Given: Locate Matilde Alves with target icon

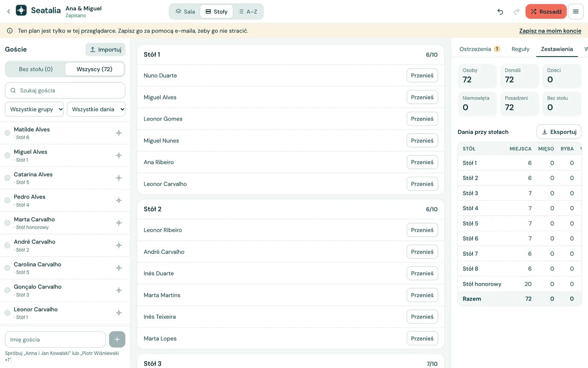Looking at the screenshot, I should tap(119, 133).
